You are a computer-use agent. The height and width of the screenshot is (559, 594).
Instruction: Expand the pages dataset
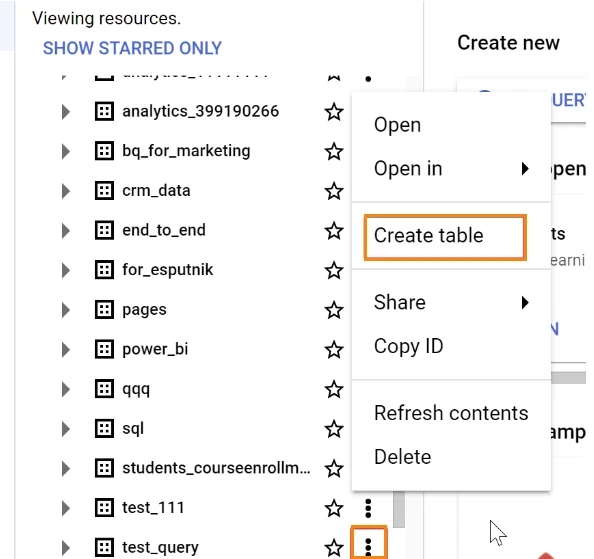(66, 310)
